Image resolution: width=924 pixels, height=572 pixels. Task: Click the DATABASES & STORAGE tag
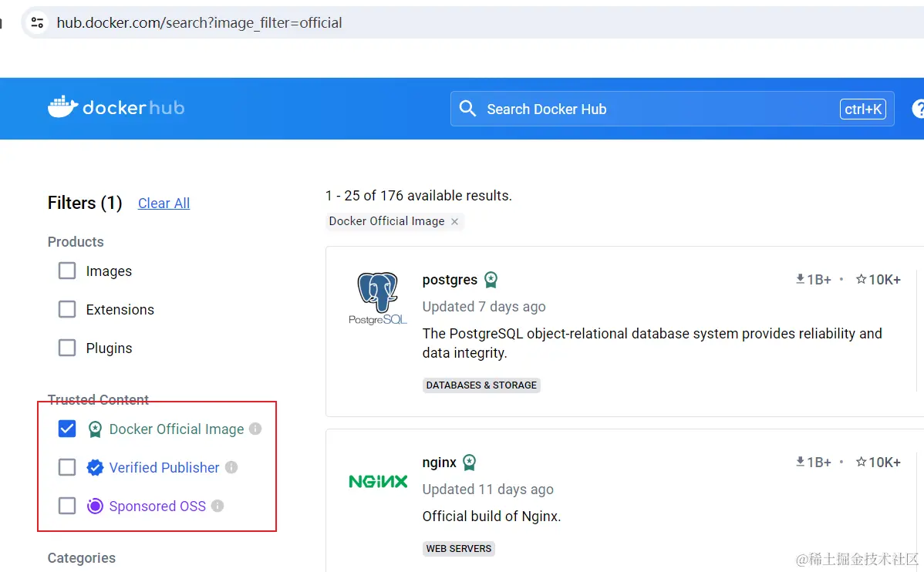(481, 385)
